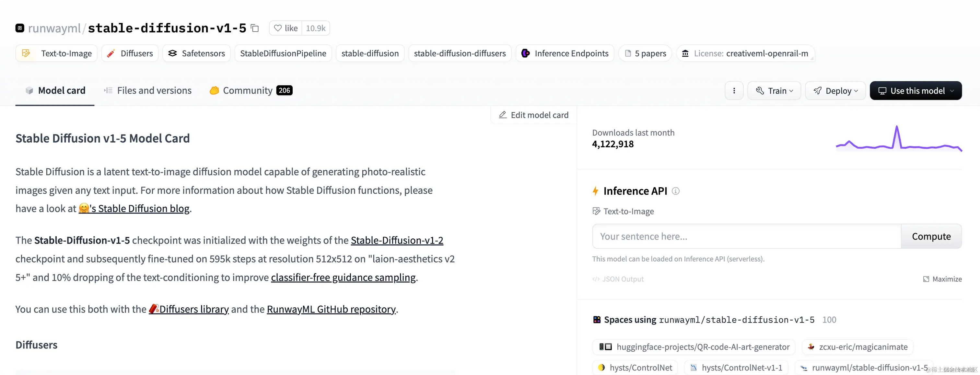Open the Inference Endpoints tag
This screenshot has width=980, height=375.
click(x=565, y=53)
